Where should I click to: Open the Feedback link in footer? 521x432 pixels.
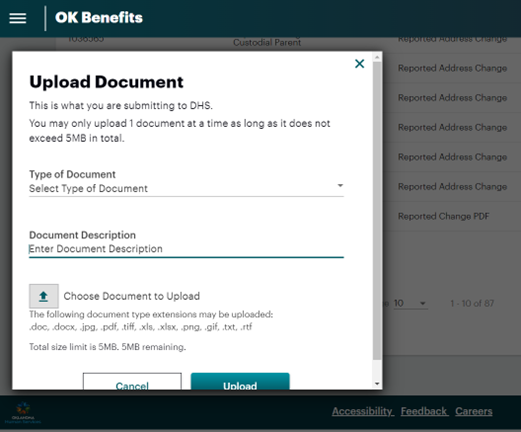click(x=424, y=411)
